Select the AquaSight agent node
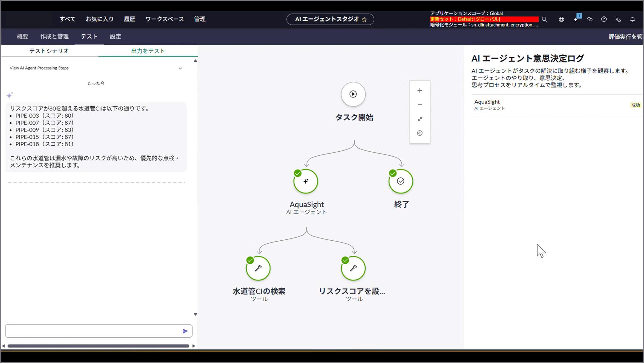Image resolution: width=644 pixels, height=363 pixels. click(x=306, y=181)
